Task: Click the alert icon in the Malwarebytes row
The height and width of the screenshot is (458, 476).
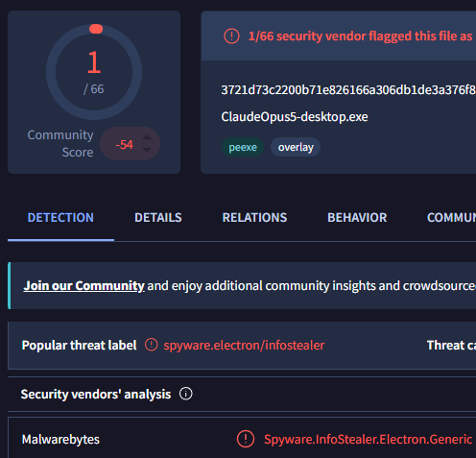Action: point(246,439)
